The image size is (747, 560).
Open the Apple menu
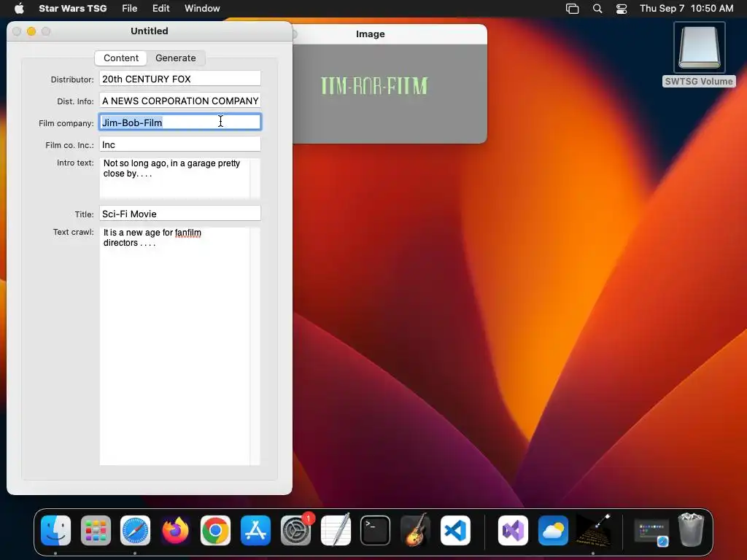coord(19,8)
